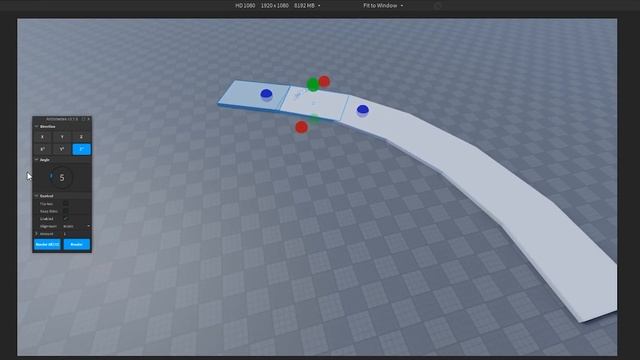640x360 pixels.
Task: Collapse the Direction section
Action: point(36,127)
